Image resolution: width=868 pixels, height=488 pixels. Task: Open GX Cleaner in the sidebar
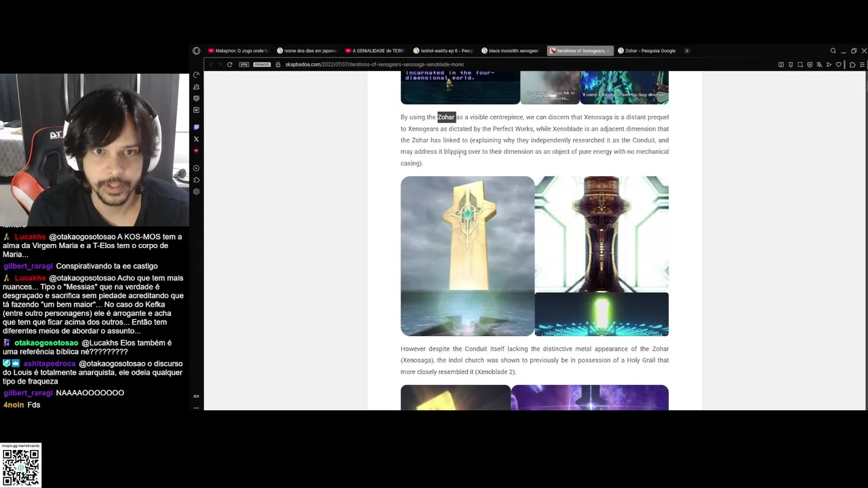197,87
